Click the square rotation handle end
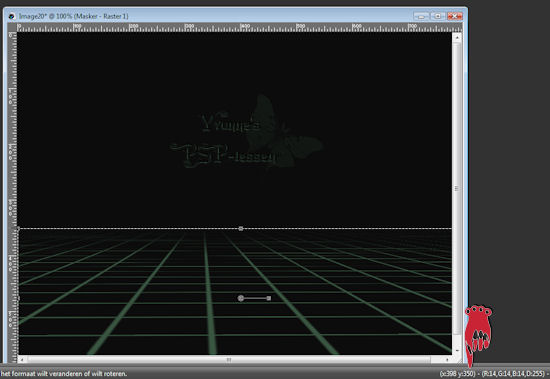Screen dimensions: 550x379 [269, 298]
